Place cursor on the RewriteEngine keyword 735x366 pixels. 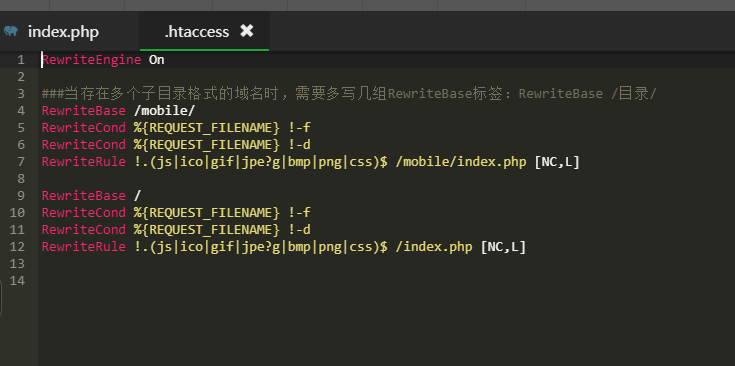click(91, 60)
